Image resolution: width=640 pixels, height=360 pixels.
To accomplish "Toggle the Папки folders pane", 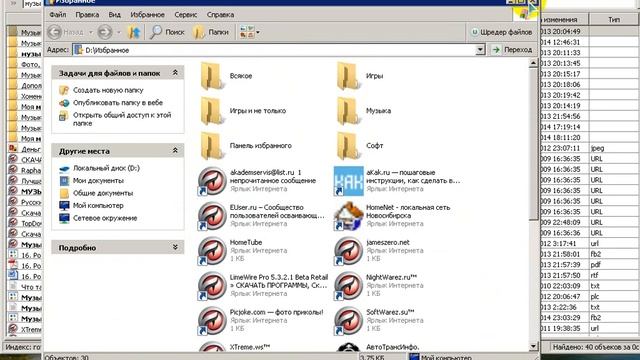I will click(x=211, y=32).
